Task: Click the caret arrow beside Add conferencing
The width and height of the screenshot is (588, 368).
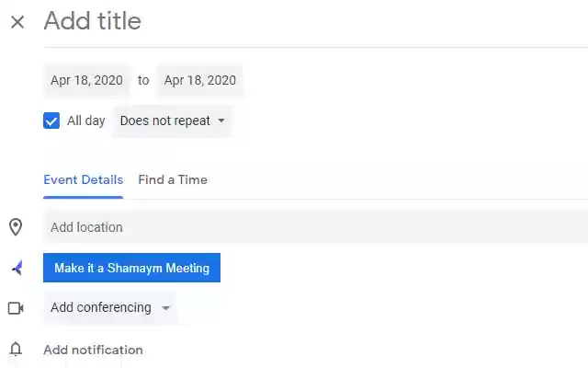Action: coord(166,308)
